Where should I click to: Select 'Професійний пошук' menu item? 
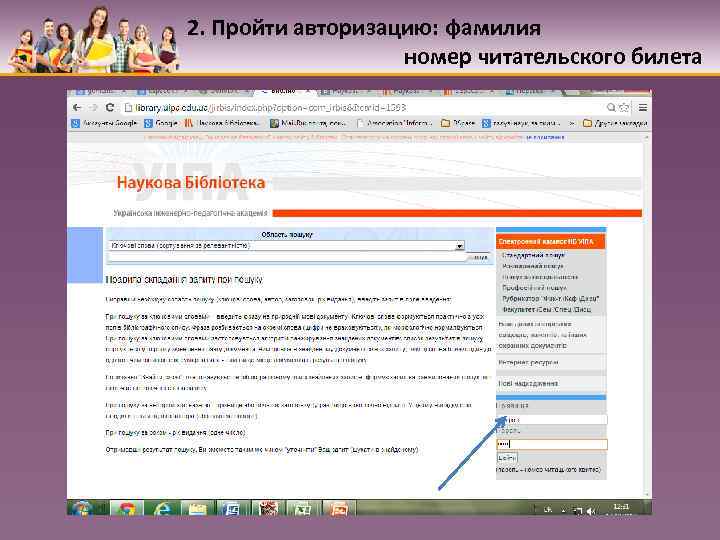534,288
